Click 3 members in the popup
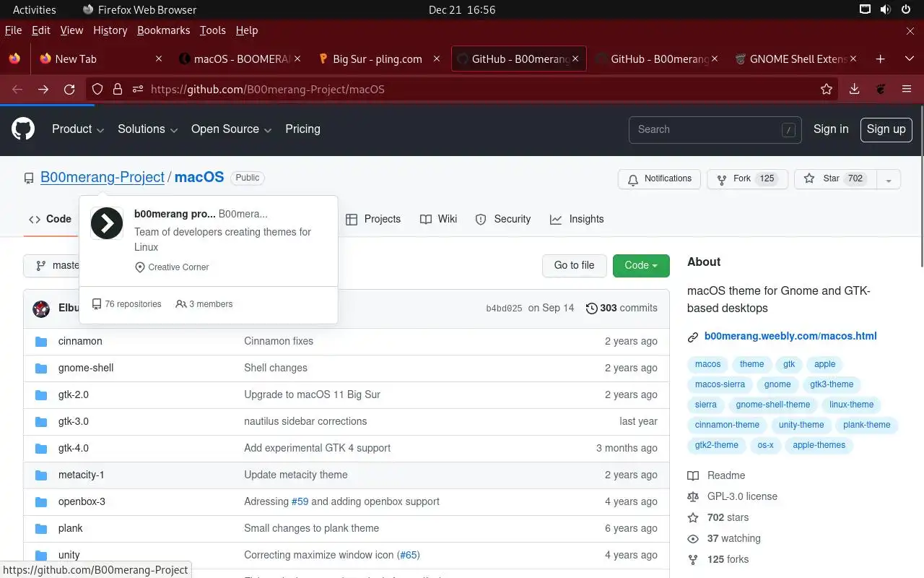The image size is (924, 578). (x=204, y=304)
